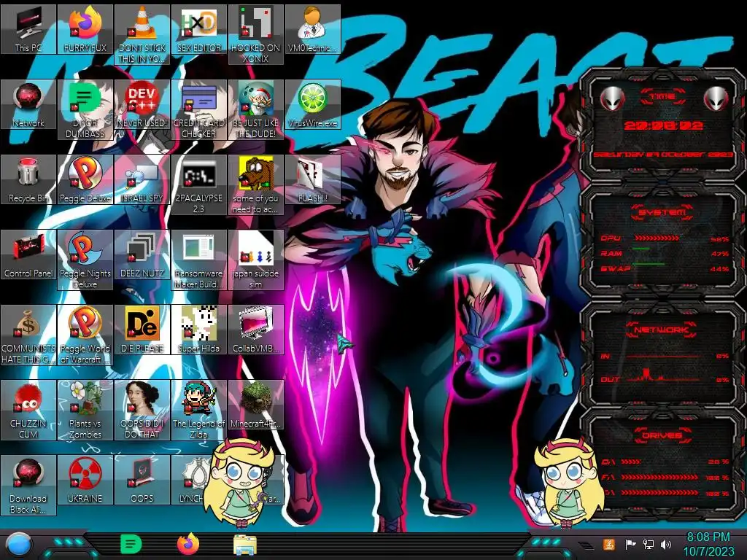Open the Minecraft4Fr grass block icon
This screenshot has height=560, width=747.
[x=255, y=405]
